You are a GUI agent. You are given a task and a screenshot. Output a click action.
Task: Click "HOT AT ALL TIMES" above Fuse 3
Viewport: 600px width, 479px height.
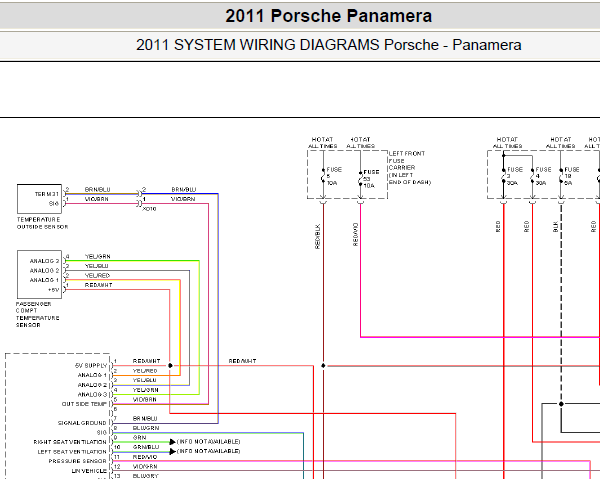tap(507, 143)
